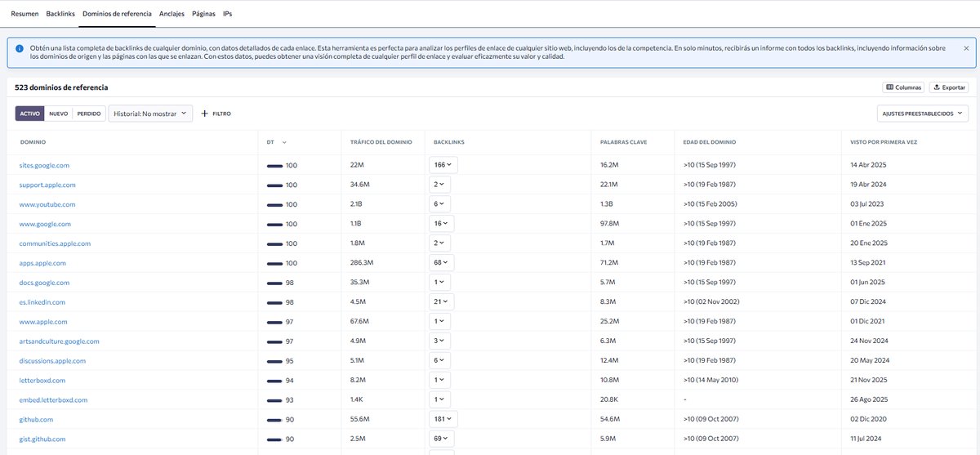
Task: Sort by the DT column header
Action: (x=276, y=142)
